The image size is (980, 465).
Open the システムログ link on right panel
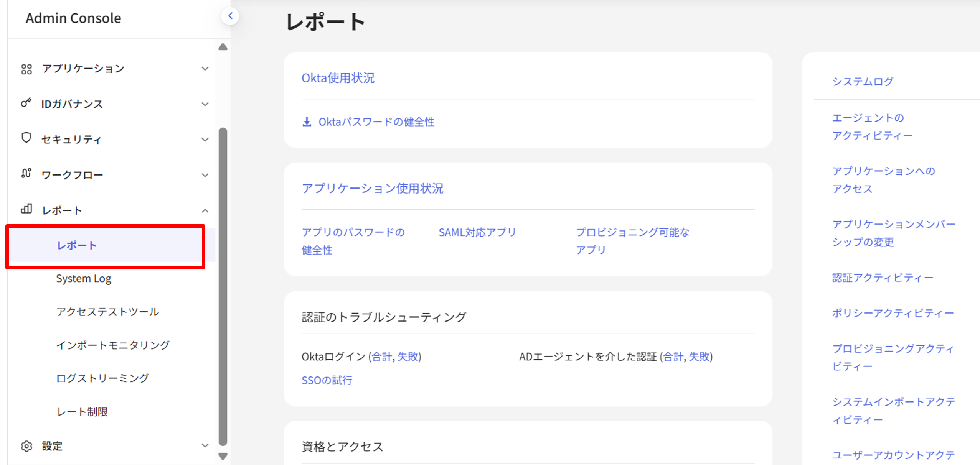862,82
